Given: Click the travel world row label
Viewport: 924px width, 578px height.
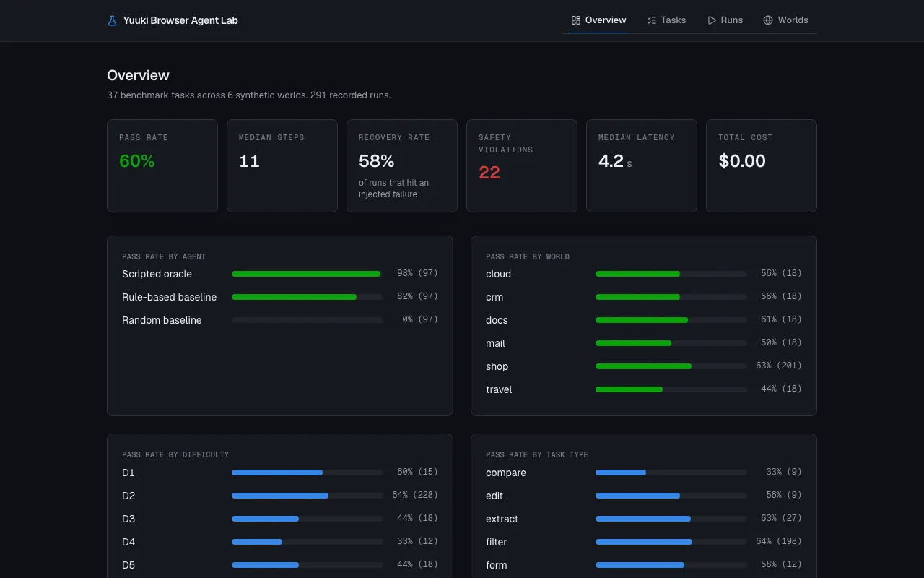Looking at the screenshot, I should 499,389.
